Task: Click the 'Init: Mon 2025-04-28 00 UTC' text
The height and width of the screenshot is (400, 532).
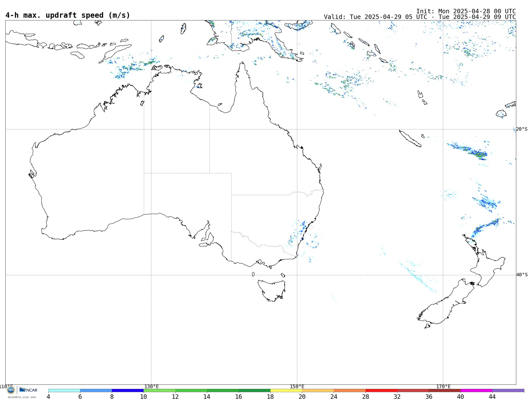Action: (x=466, y=11)
